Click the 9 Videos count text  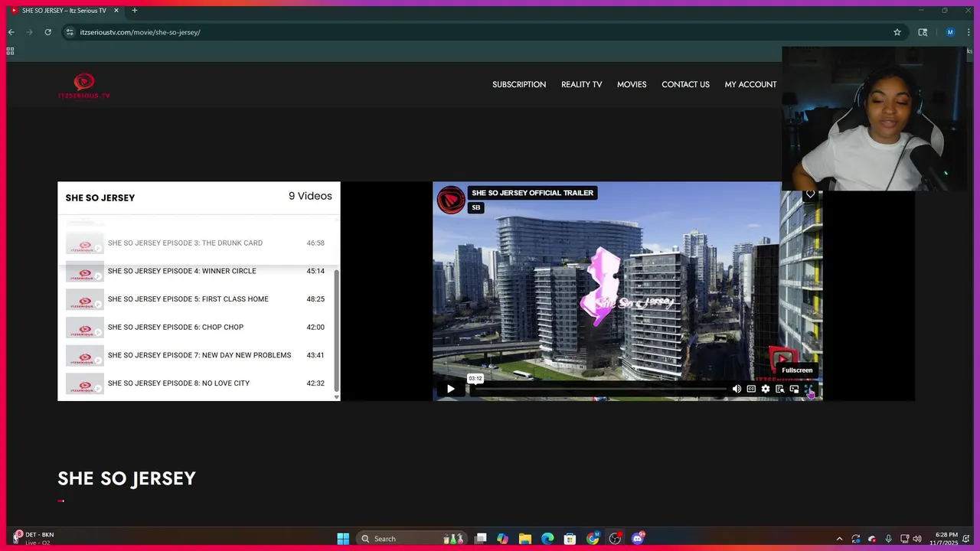tap(310, 196)
